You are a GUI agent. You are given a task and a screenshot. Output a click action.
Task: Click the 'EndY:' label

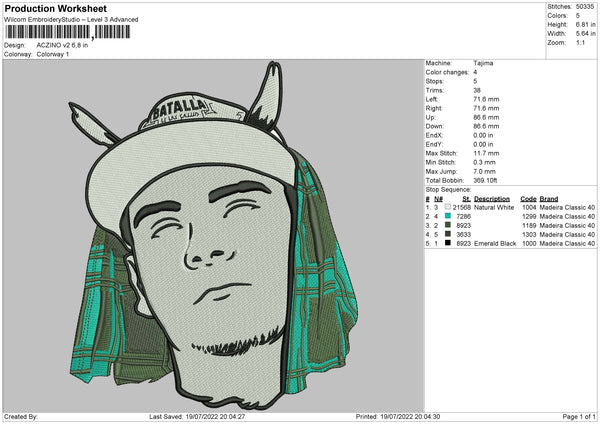[434, 145]
